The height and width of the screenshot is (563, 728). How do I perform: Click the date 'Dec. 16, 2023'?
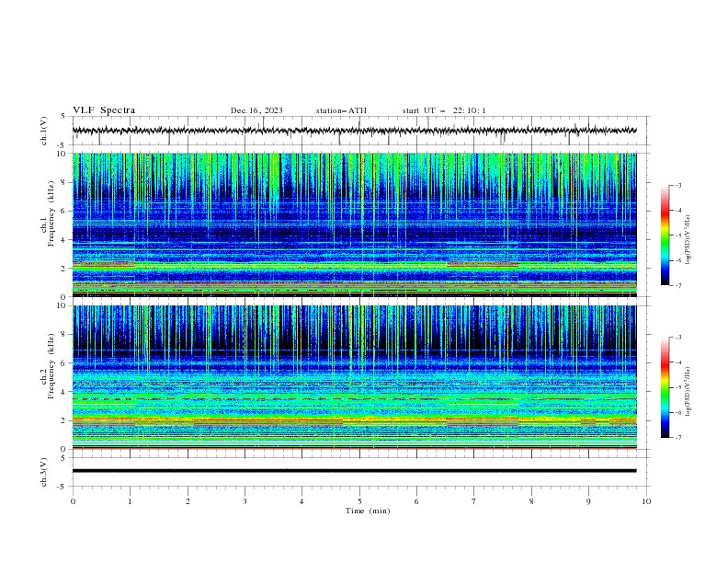click(256, 110)
